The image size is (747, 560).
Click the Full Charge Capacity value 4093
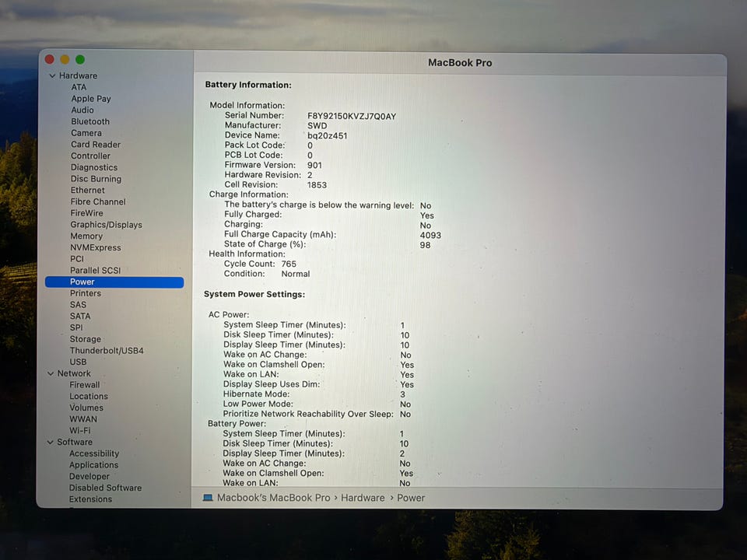tap(430, 235)
